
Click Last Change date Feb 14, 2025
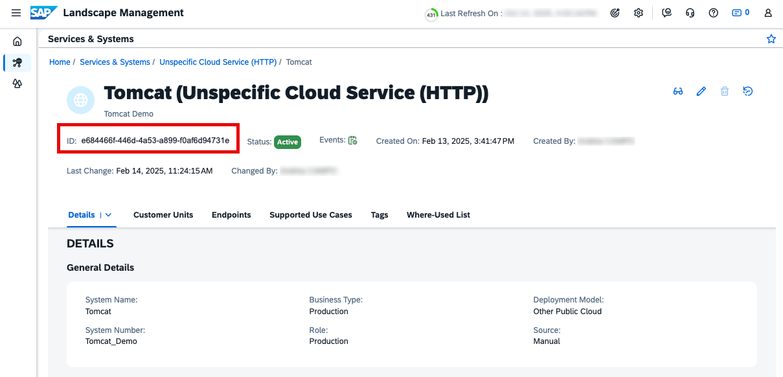pyautogui.click(x=164, y=171)
